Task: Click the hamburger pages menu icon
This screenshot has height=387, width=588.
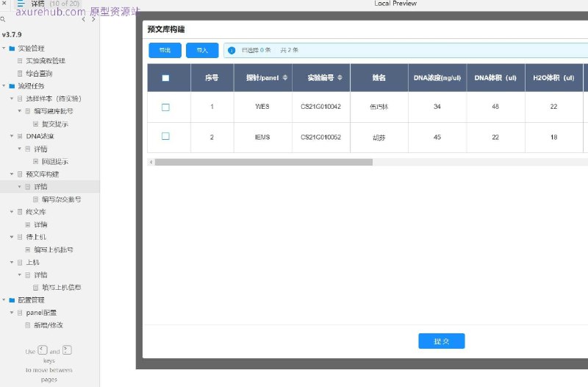Action: pyautogui.click(x=21, y=4)
